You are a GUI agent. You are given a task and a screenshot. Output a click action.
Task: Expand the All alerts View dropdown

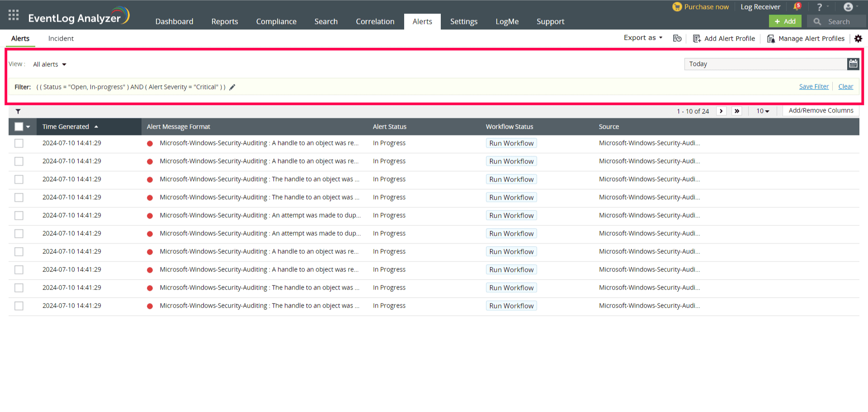coord(49,64)
